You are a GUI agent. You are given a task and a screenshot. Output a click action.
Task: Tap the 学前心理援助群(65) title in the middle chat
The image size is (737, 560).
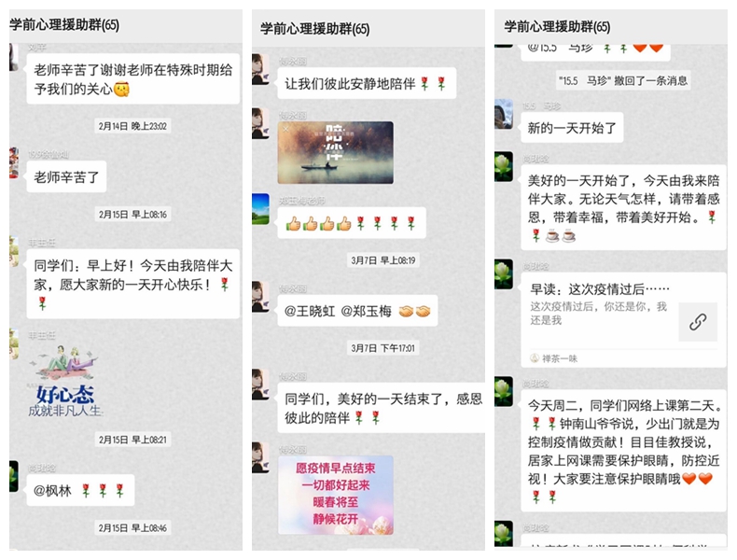click(x=315, y=29)
